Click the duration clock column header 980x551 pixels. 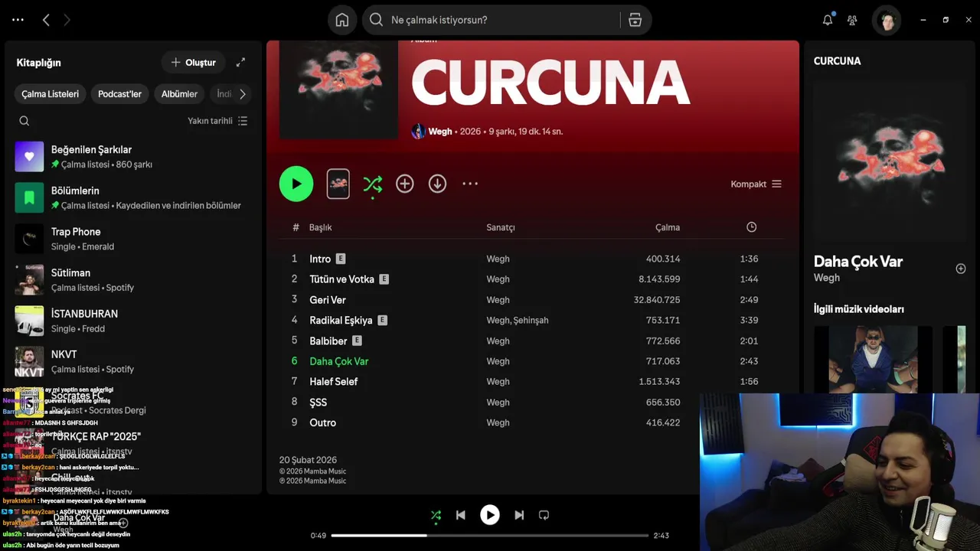[751, 227]
